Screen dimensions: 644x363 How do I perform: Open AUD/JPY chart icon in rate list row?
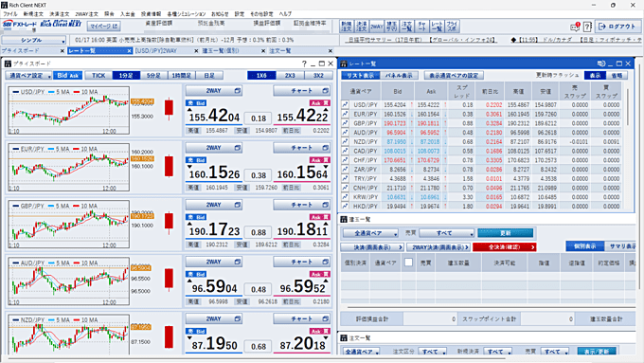click(x=345, y=133)
